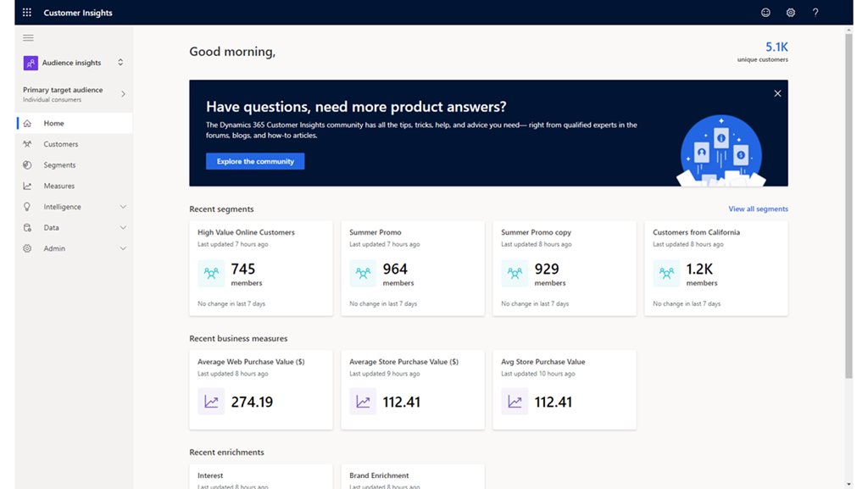Screen dimensions: 868x489
Task: Expand the Admin menu chevron
Action: click(x=123, y=248)
